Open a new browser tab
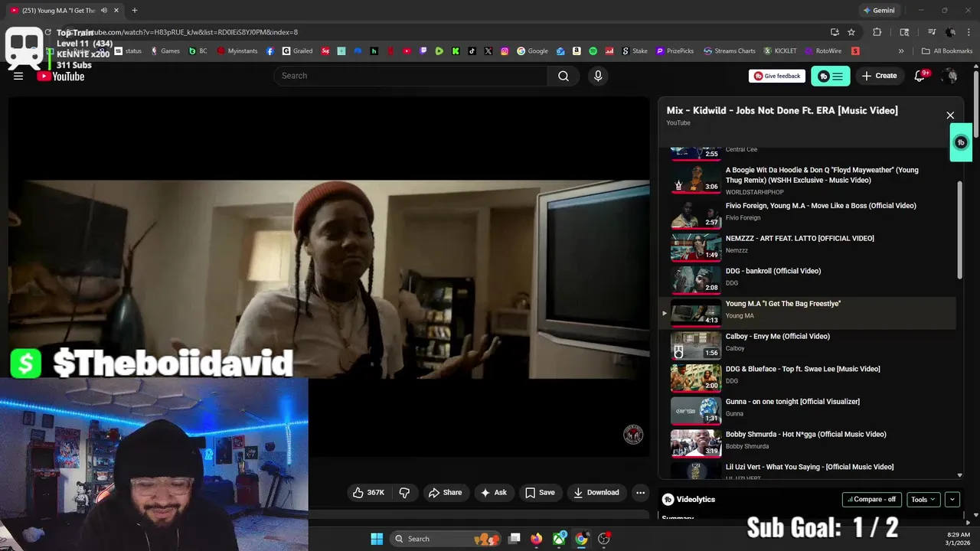Viewport: 980px width, 551px height. pos(135,10)
